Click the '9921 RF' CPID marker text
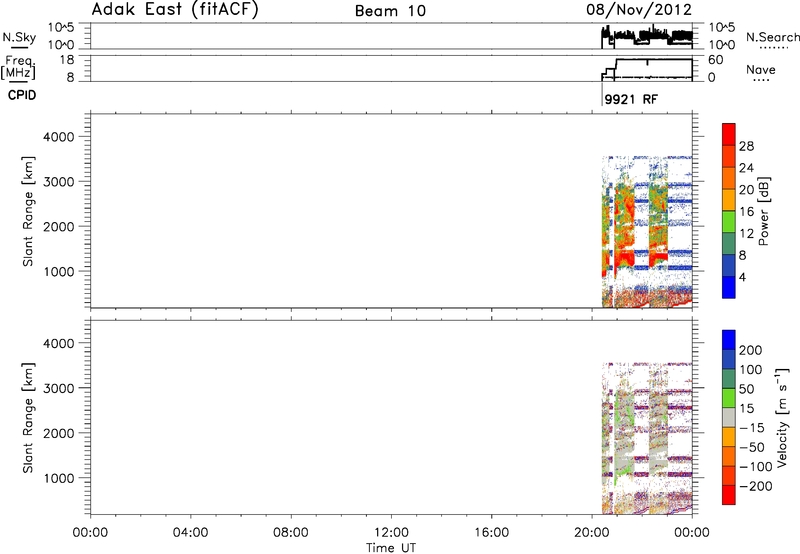 point(631,99)
